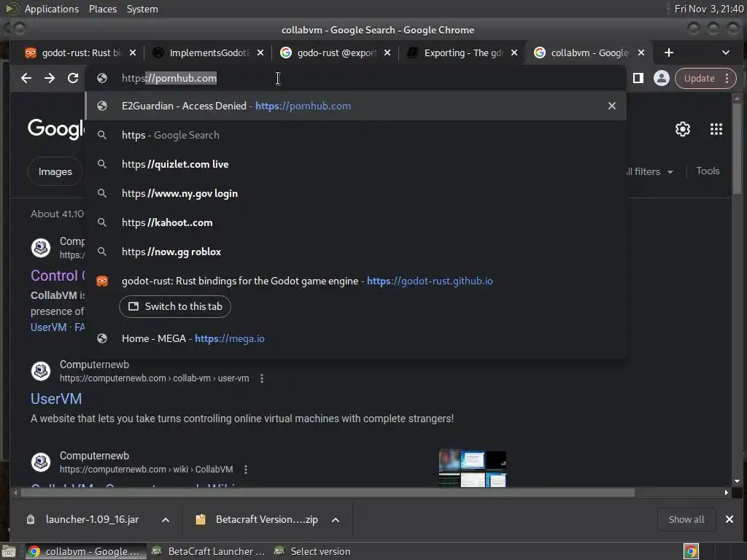Viewport: 747px width, 560px height.
Task: Close the downloads bar
Action: tap(729, 519)
